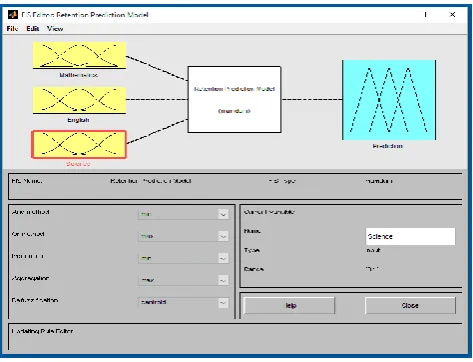Select the English input variable box
Viewport: 473px width, 362px height.
click(x=79, y=100)
